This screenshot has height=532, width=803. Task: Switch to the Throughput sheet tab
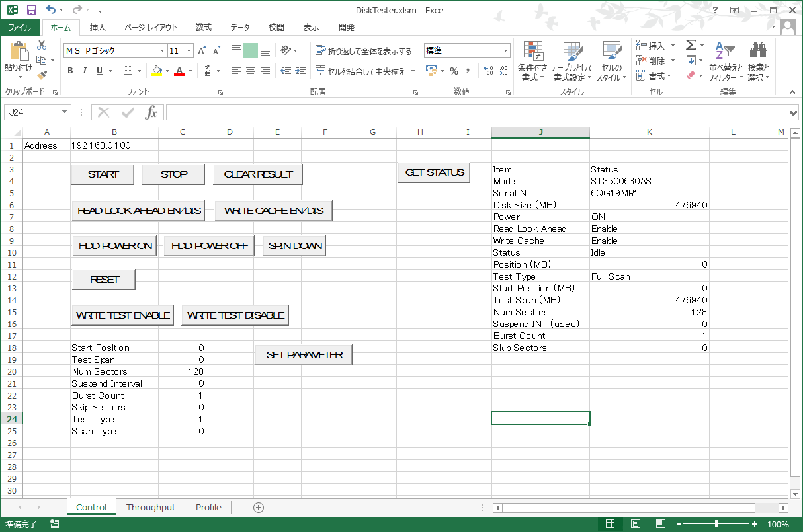pos(151,508)
